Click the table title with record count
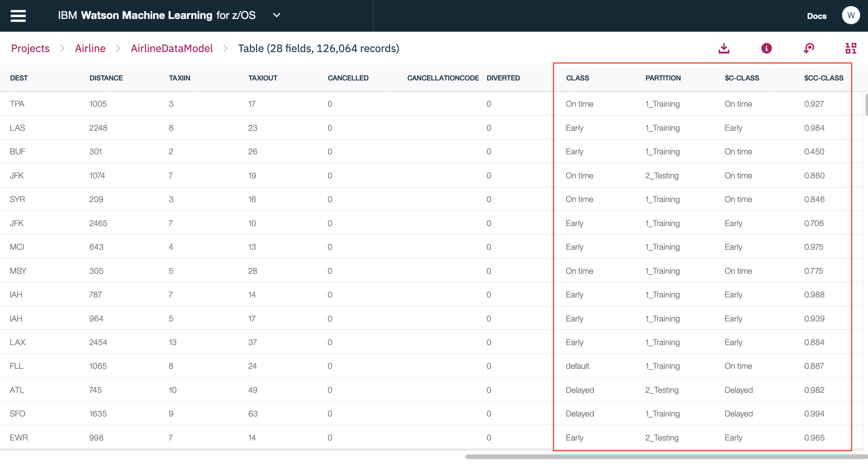 (319, 48)
